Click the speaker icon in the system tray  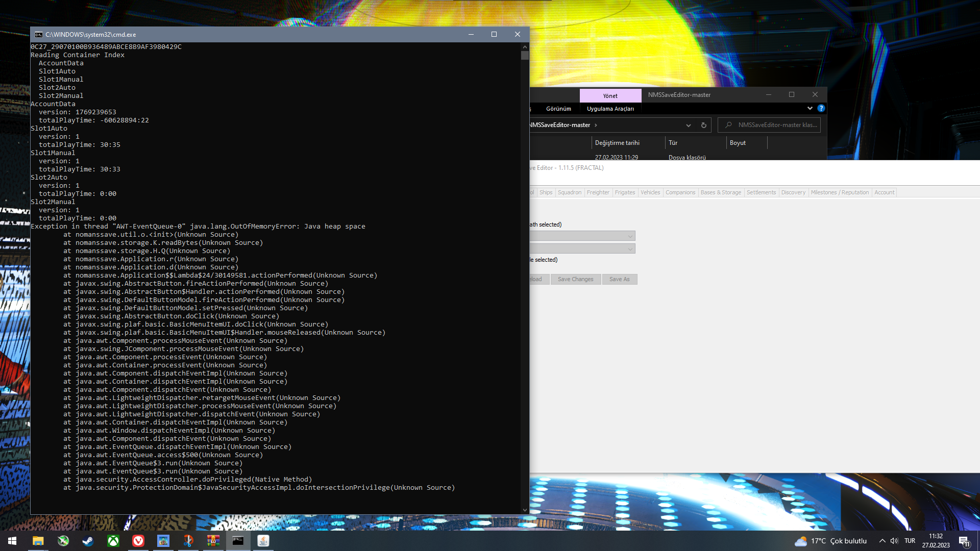[x=894, y=541]
